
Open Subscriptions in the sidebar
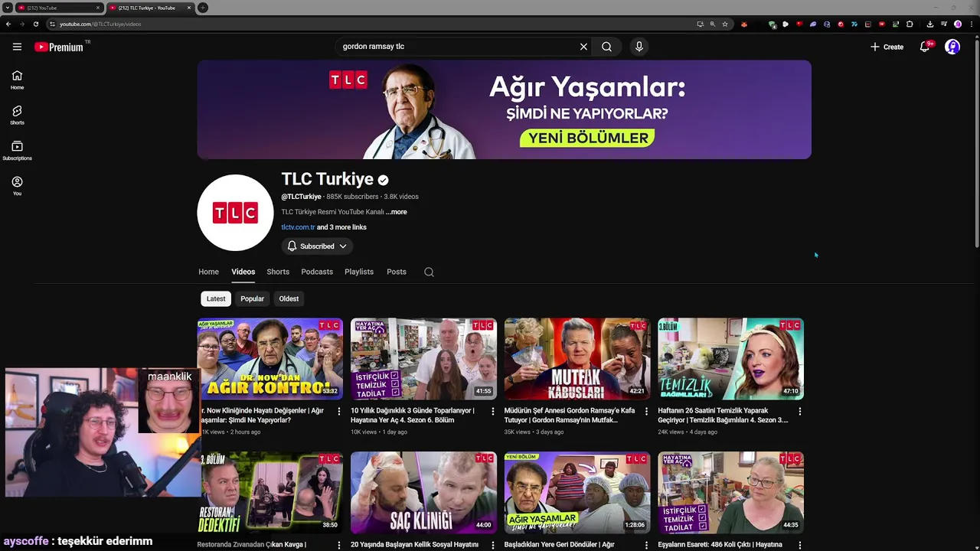pyautogui.click(x=17, y=150)
